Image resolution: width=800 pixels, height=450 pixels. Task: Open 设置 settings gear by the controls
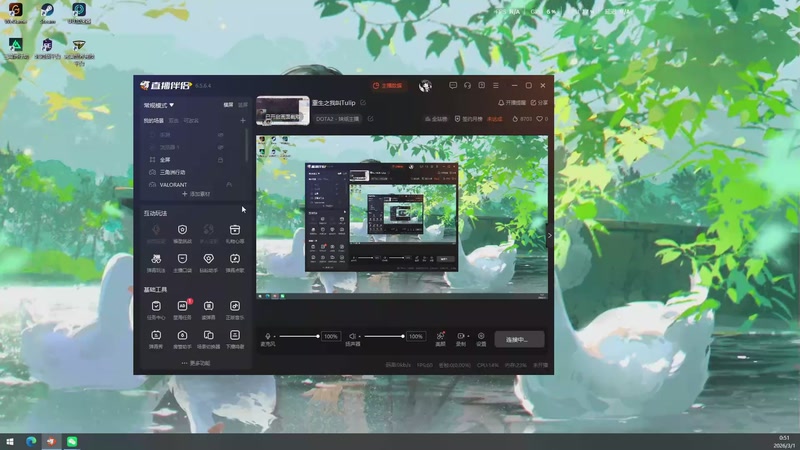(481, 339)
